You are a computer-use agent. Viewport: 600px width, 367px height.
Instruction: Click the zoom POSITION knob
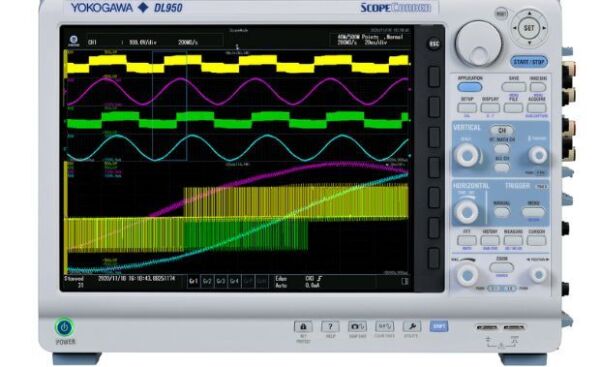tap(539, 274)
